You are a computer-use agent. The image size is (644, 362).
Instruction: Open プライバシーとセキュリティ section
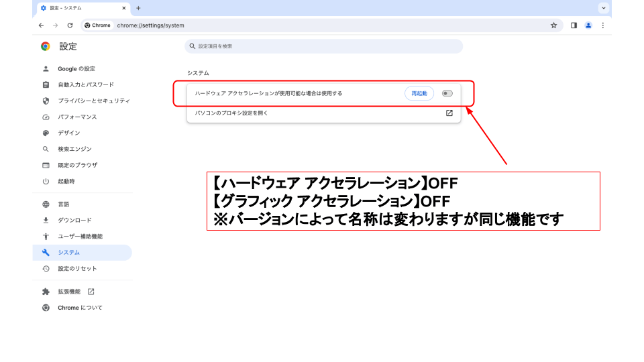94,101
